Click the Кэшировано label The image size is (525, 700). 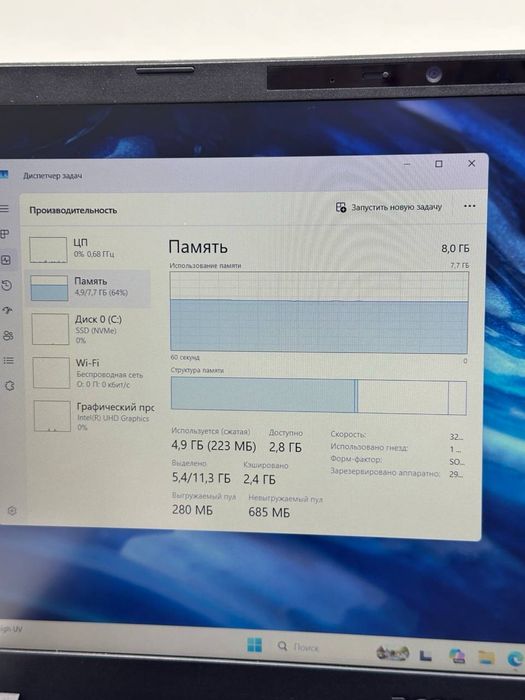click(266, 465)
